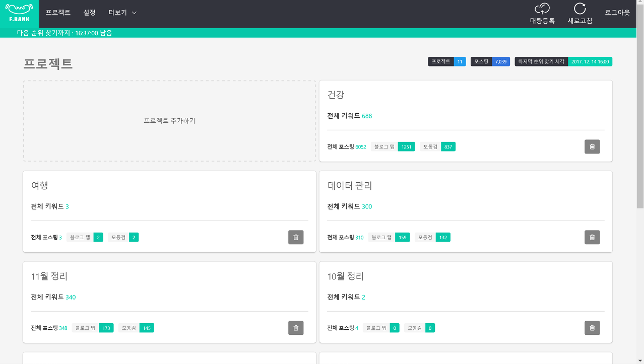Click the 로그아웃 link

click(x=617, y=13)
